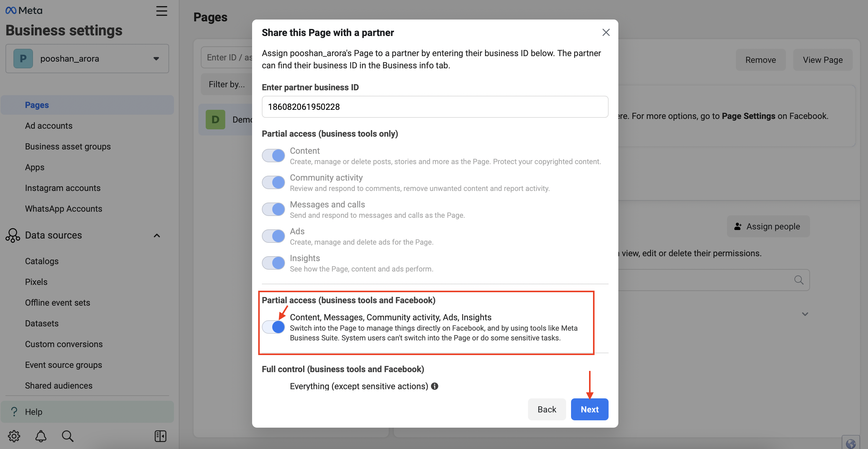Open Instagram accounts menu item
This screenshot has width=868, height=449.
coord(63,188)
